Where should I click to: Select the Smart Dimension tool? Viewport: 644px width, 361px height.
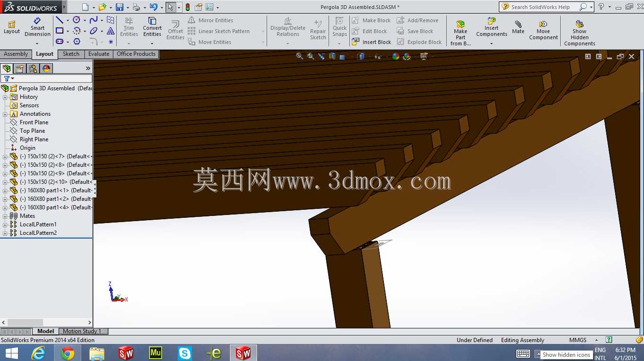pyautogui.click(x=37, y=28)
